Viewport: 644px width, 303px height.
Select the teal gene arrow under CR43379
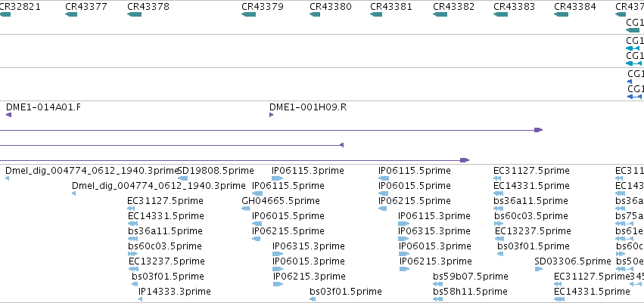pyautogui.click(x=248, y=14)
